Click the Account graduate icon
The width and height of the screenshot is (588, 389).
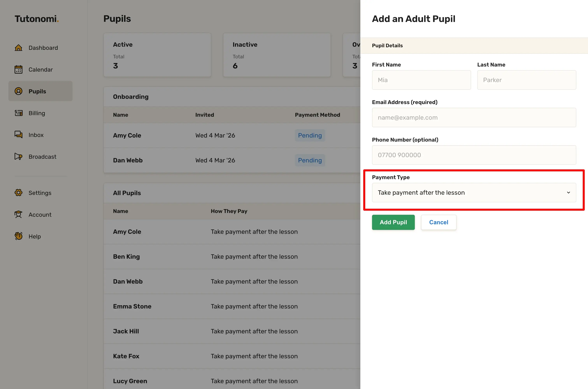point(18,215)
